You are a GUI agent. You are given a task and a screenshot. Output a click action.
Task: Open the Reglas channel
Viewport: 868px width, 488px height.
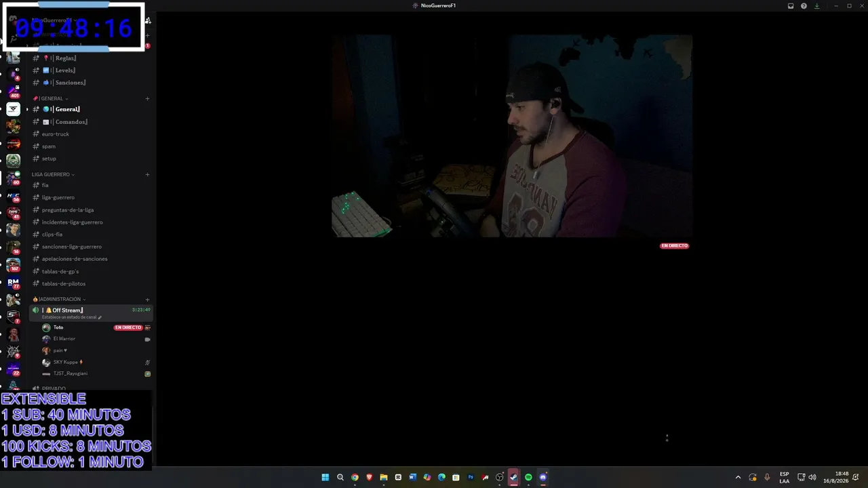pos(91,58)
